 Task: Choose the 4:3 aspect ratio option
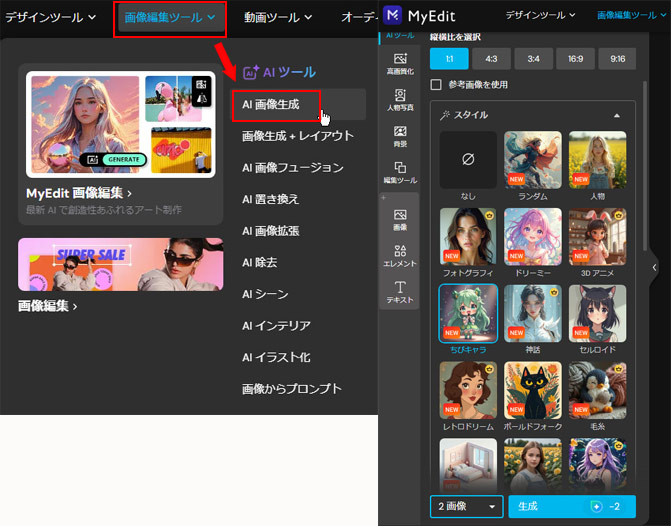point(490,58)
